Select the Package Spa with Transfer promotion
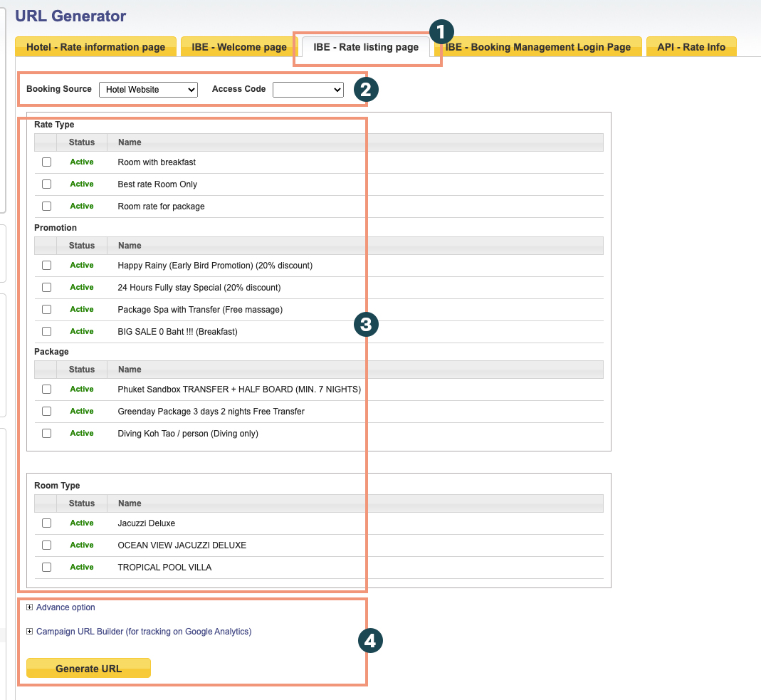 coord(46,309)
